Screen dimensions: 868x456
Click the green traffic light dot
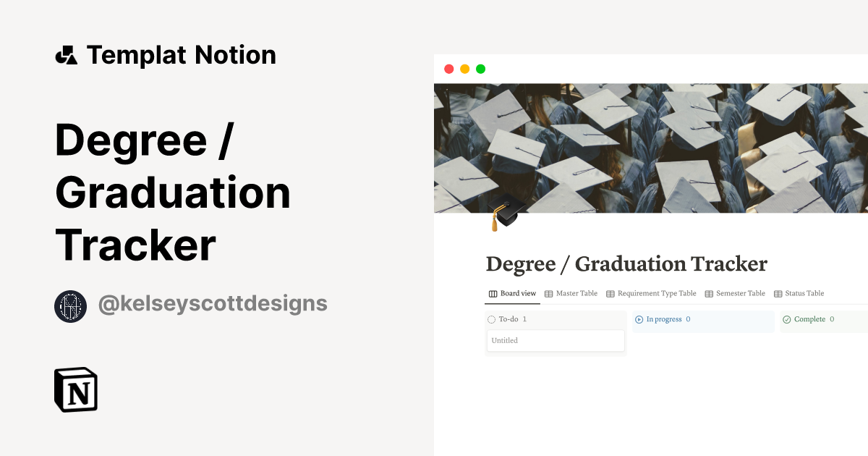click(x=480, y=68)
